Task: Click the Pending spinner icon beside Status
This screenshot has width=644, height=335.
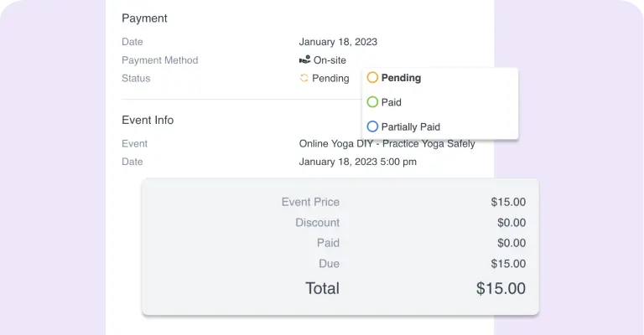Action: (304, 78)
